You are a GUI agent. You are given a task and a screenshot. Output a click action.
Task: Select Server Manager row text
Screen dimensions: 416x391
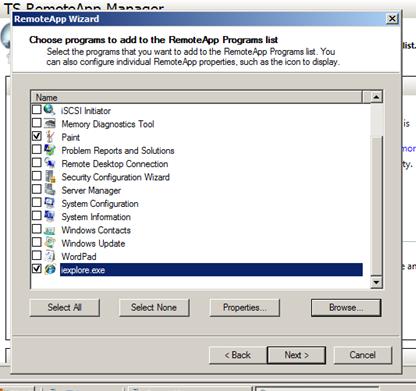click(x=91, y=190)
